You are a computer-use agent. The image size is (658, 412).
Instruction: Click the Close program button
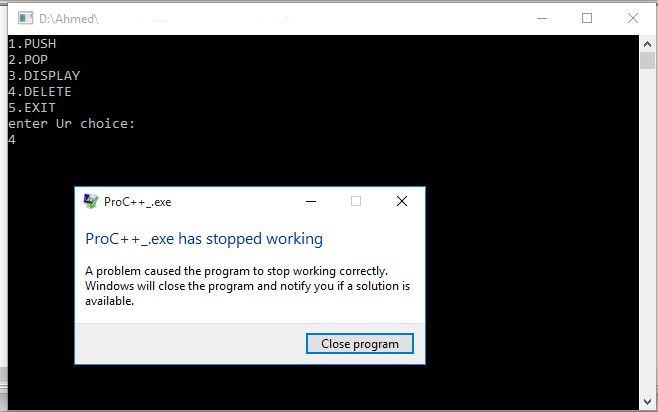coord(360,344)
